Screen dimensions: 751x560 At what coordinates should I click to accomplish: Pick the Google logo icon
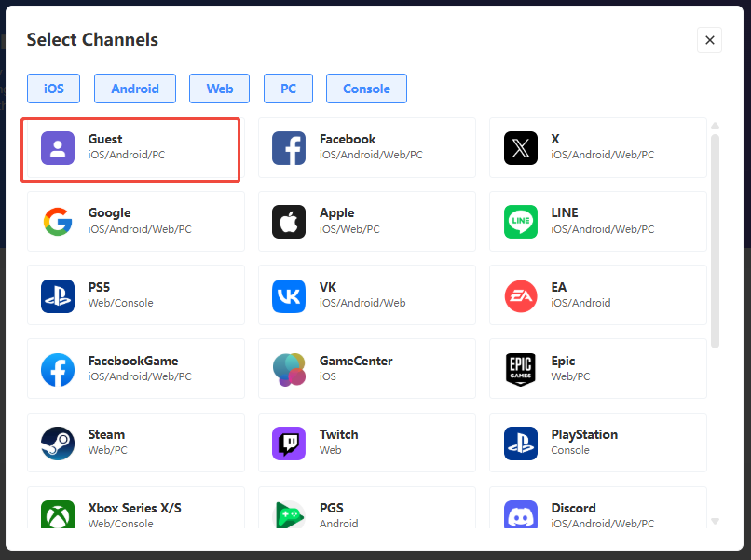click(58, 222)
